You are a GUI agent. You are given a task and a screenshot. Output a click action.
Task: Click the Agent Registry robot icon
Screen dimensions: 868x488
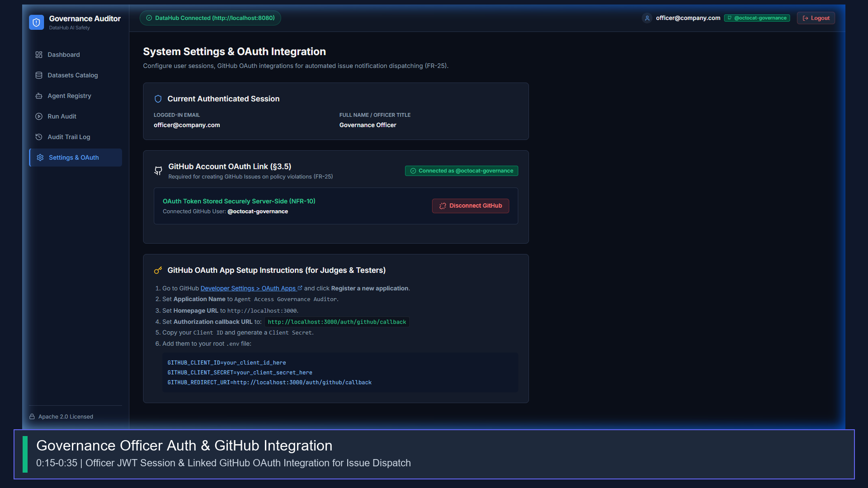click(x=39, y=96)
